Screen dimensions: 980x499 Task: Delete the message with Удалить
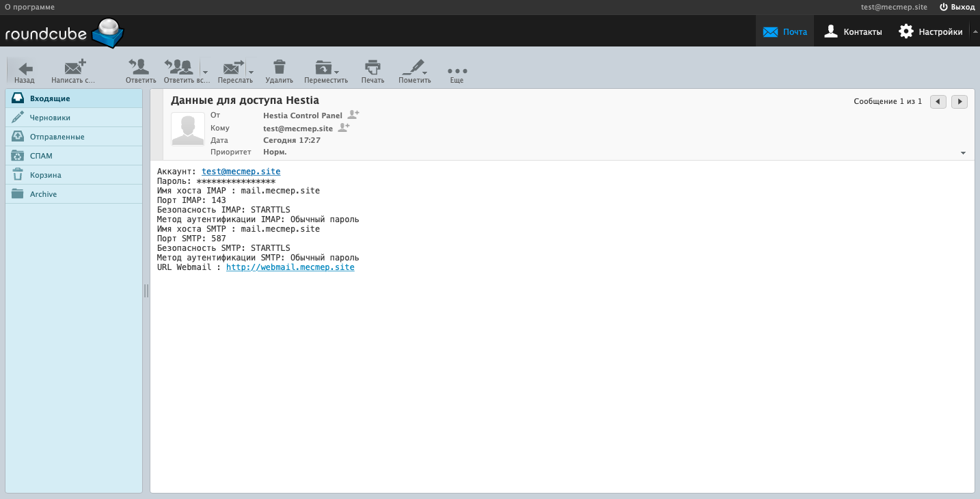pos(279,71)
